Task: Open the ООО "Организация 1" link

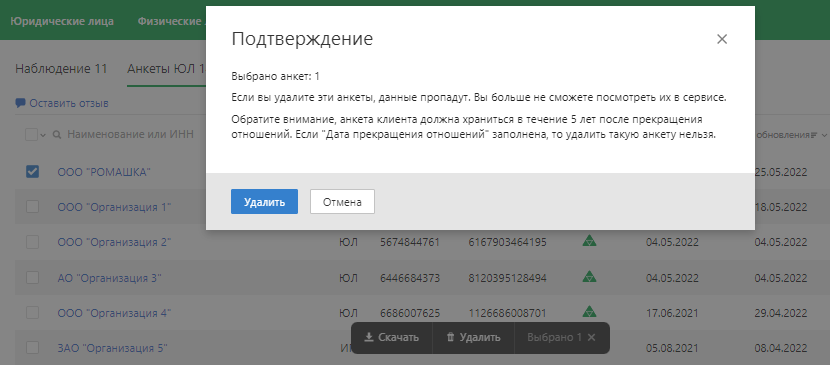Action: [x=114, y=207]
